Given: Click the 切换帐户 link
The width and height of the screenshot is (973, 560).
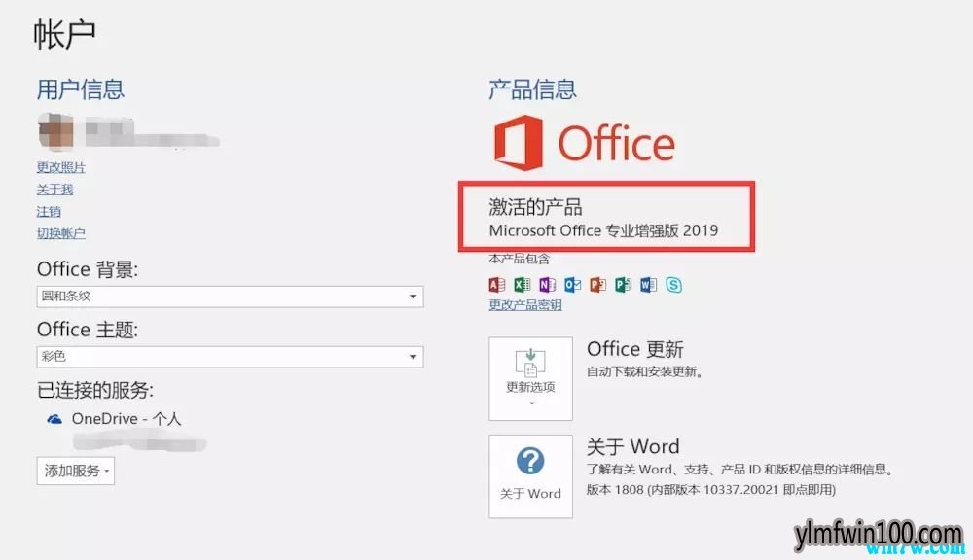Looking at the screenshot, I should pos(60,233).
